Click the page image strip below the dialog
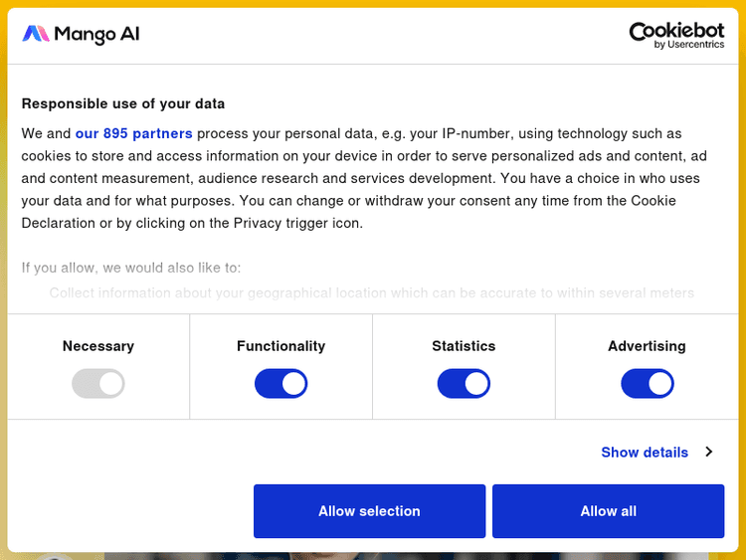Image resolution: width=746 pixels, height=560 pixels. click(x=398, y=555)
